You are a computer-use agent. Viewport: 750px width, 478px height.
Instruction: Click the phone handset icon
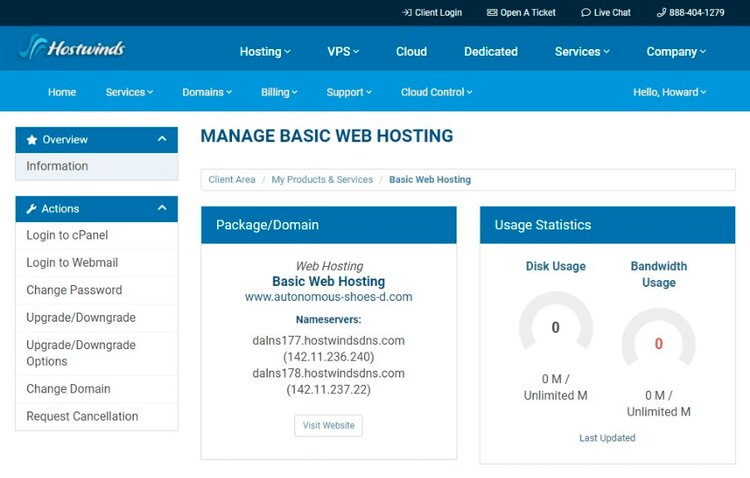(x=661, y=12)
